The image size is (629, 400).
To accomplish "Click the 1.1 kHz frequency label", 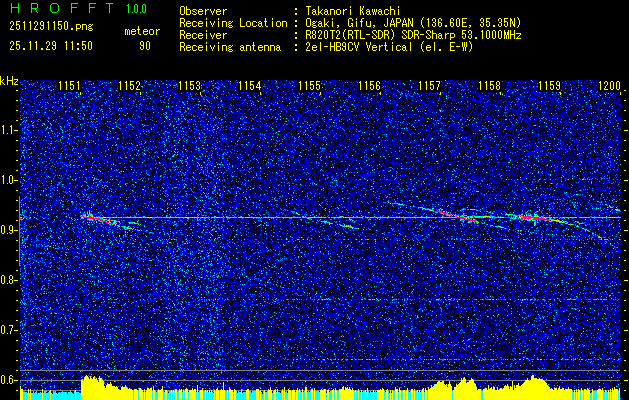I will pyautogui.click(x=9, y=130).
